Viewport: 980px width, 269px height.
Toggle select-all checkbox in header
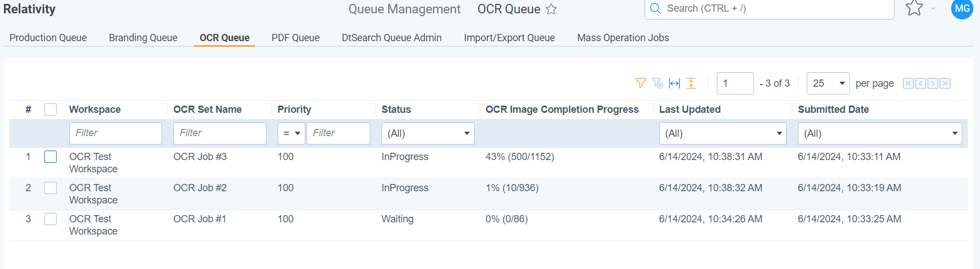point(51,109)
